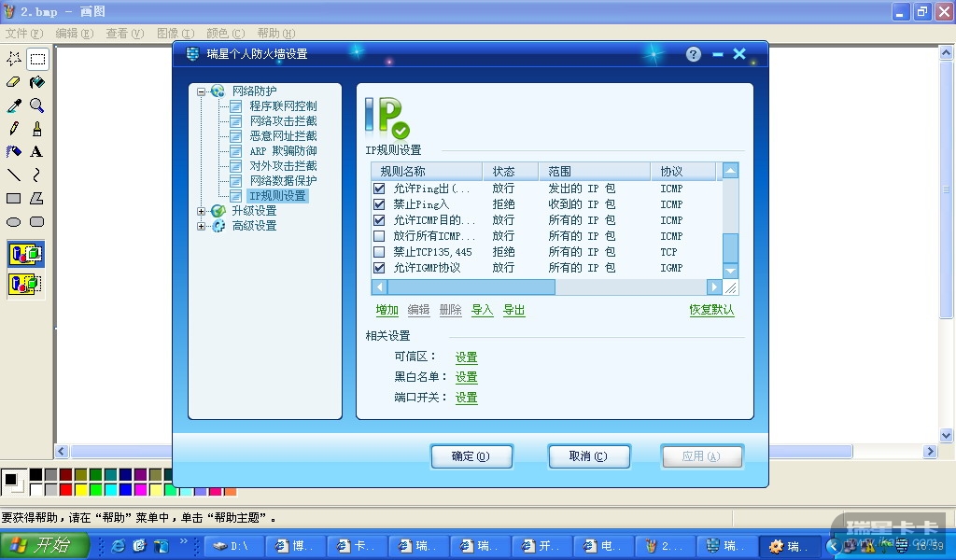Open the D:\ taskbar window
This screenshot has height=560, width=956.
coord(232,545)
